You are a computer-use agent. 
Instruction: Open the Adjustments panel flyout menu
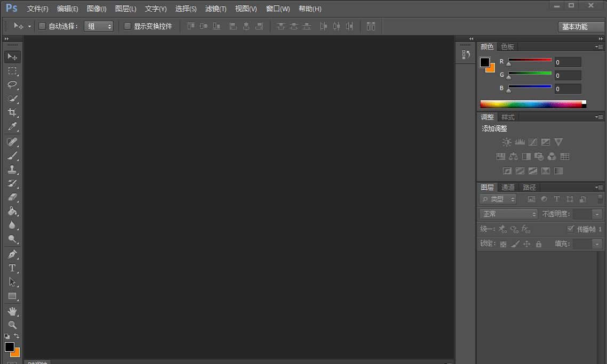pyautogui.click(x=598, y=117)
